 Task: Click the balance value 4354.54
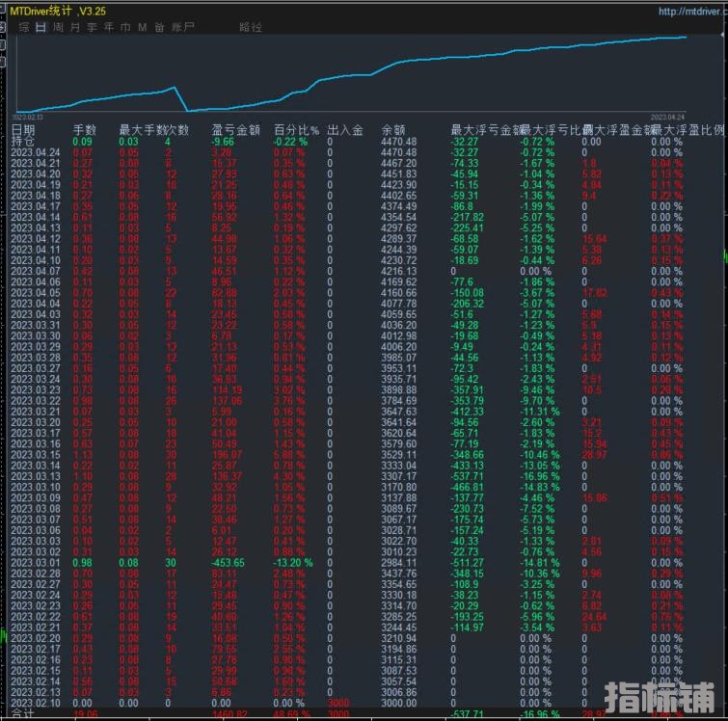point(399,217)
